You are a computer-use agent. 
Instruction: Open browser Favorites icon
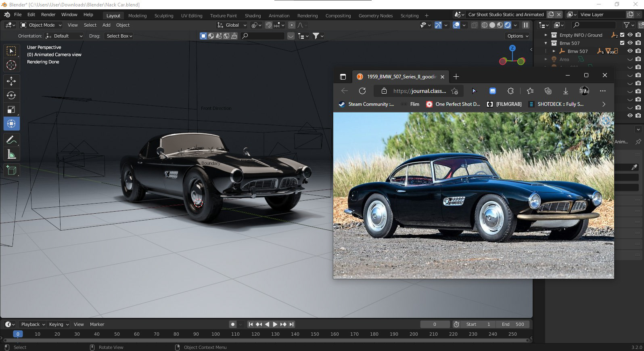point(530,91)
